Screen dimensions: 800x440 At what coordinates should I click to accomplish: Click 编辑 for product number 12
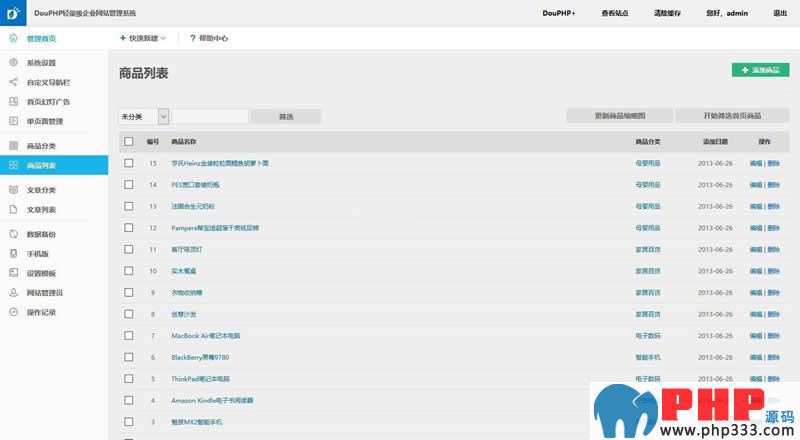click(x=756, y=228)
